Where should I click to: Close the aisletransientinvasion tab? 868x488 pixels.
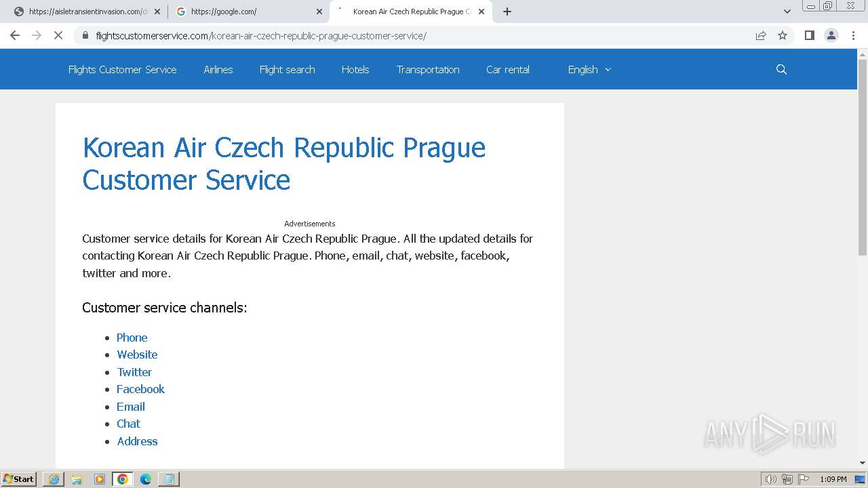click(x=157, y=12)
